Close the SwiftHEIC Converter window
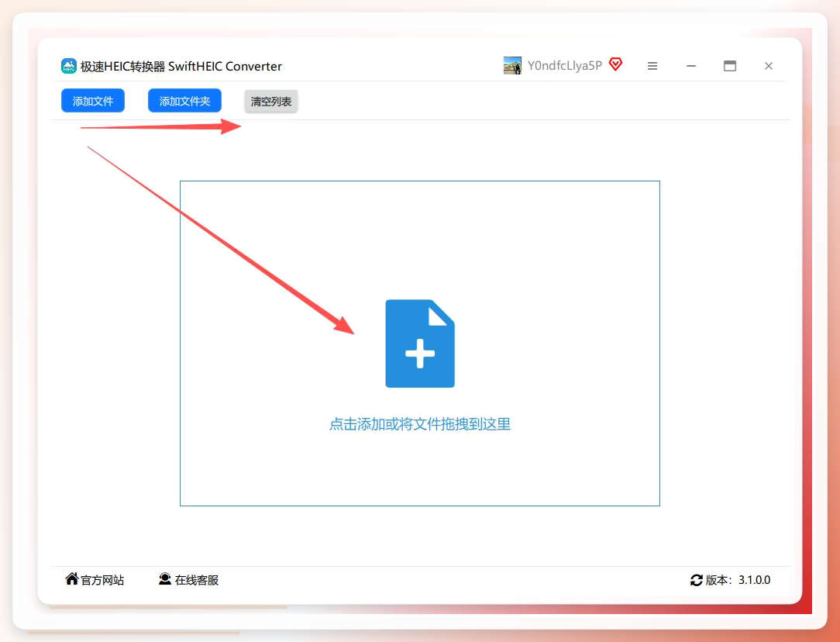 point(769,66)
